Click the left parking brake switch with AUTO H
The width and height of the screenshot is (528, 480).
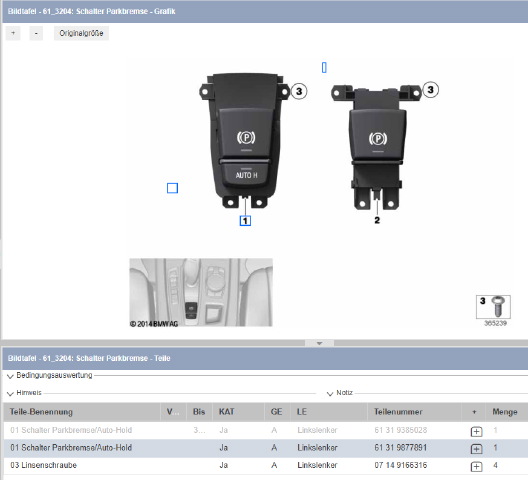point(245,140)
